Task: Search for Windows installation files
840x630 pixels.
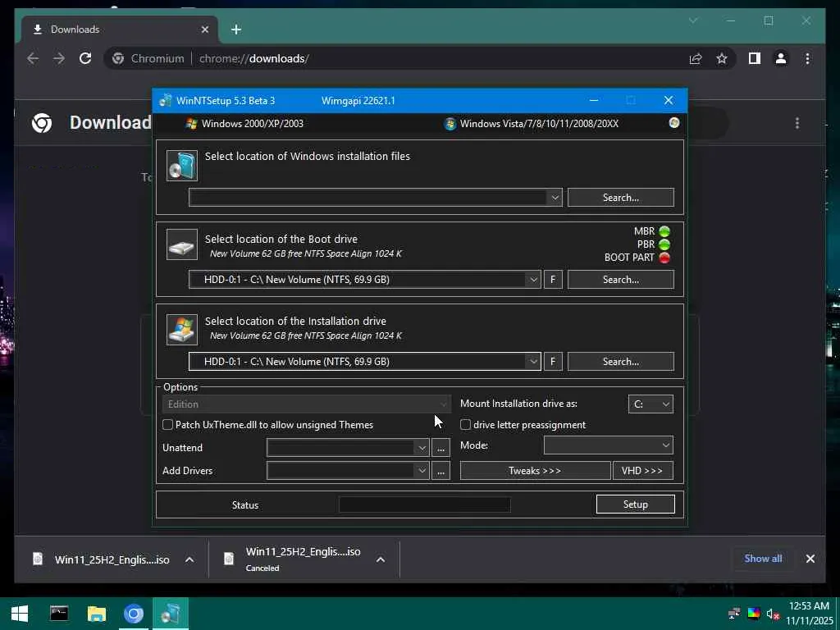Action: pos(621,197)
